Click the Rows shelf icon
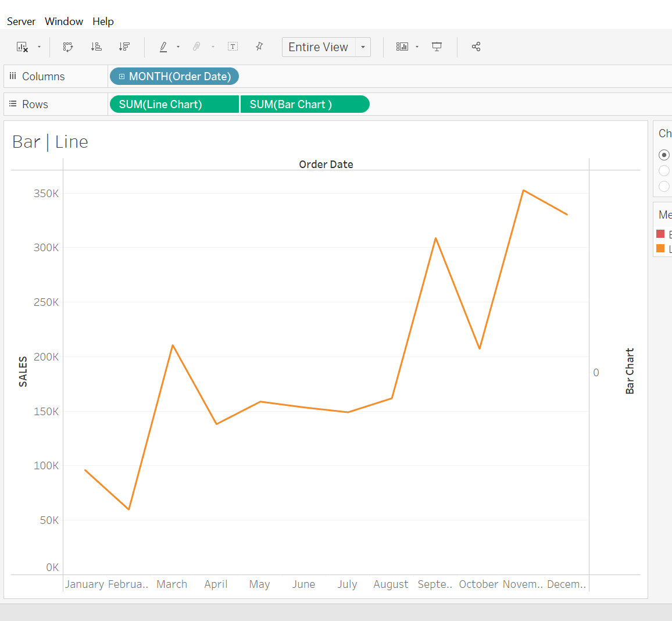672x621 pixels. (x=13, y=103)
